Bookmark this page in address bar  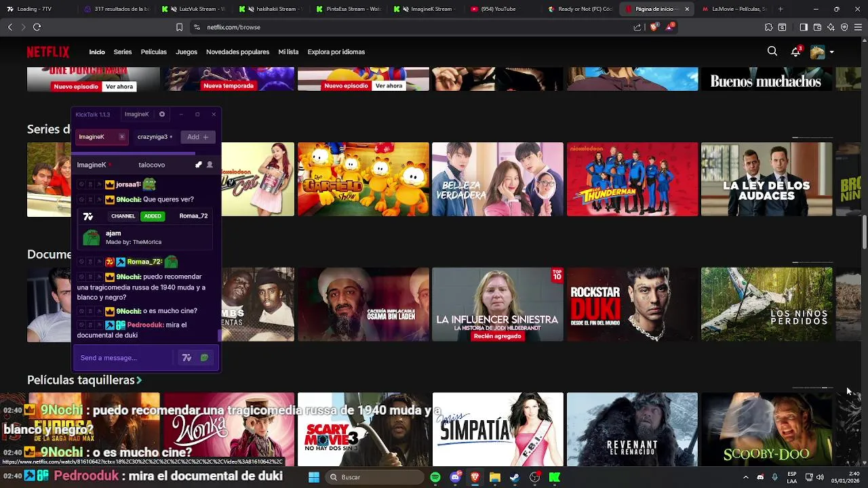(x=179, y=27)
